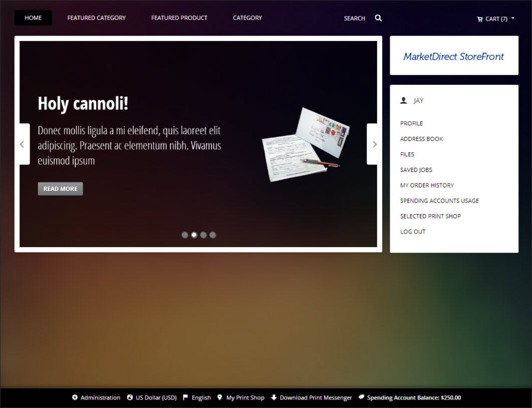Log out of the Jay account

click(413, 232)
